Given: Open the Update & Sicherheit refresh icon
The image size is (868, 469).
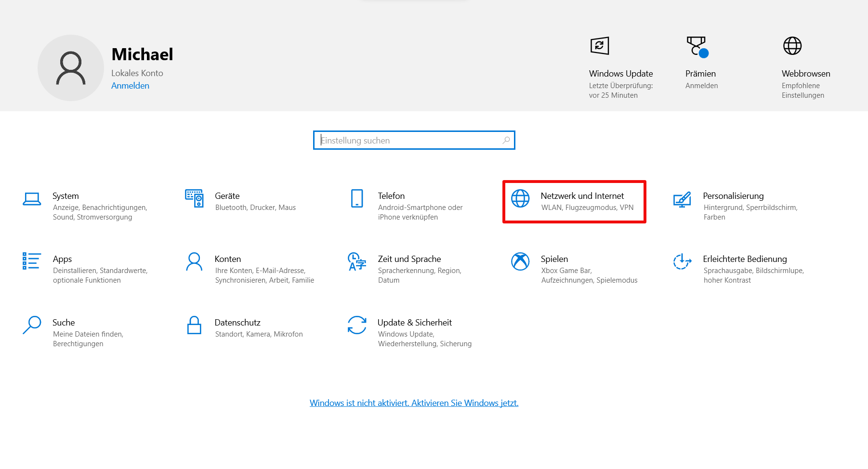Looking at the screenshot, I should pos(357,325).
